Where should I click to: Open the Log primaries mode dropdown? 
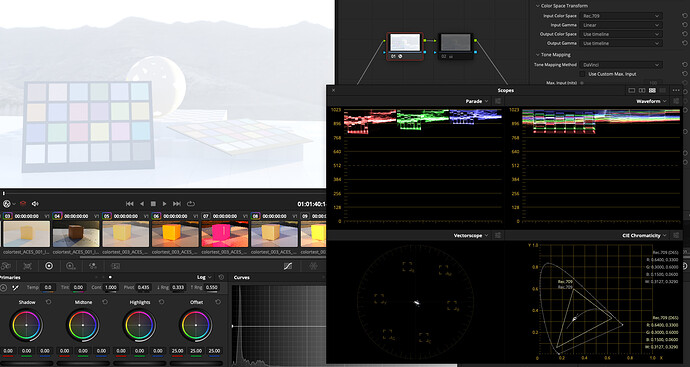[204, 277]
